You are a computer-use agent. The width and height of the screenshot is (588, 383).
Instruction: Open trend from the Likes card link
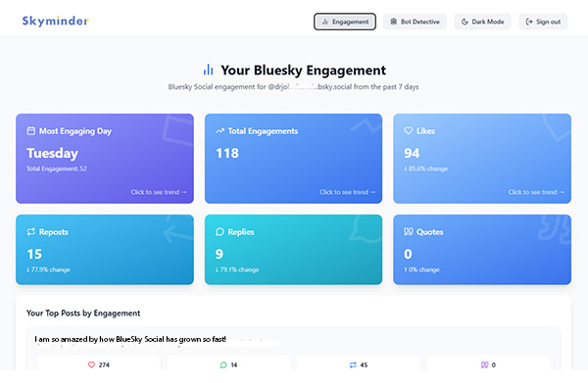pyautogui.click(x=536, y=192)
